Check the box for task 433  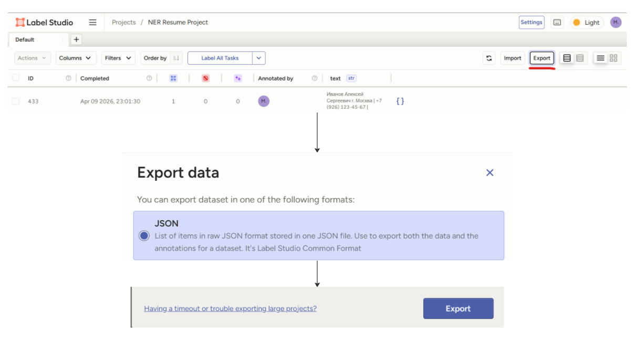(x=16, y=101)
